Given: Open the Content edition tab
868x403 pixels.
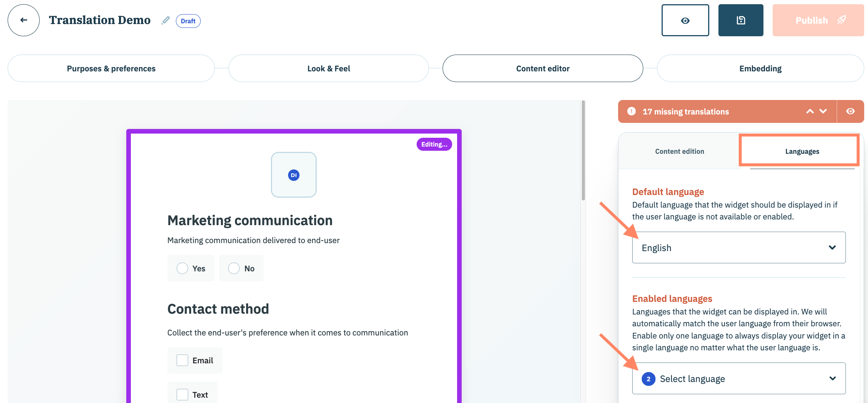Looking at the screenshot, I should click(680, 152).
